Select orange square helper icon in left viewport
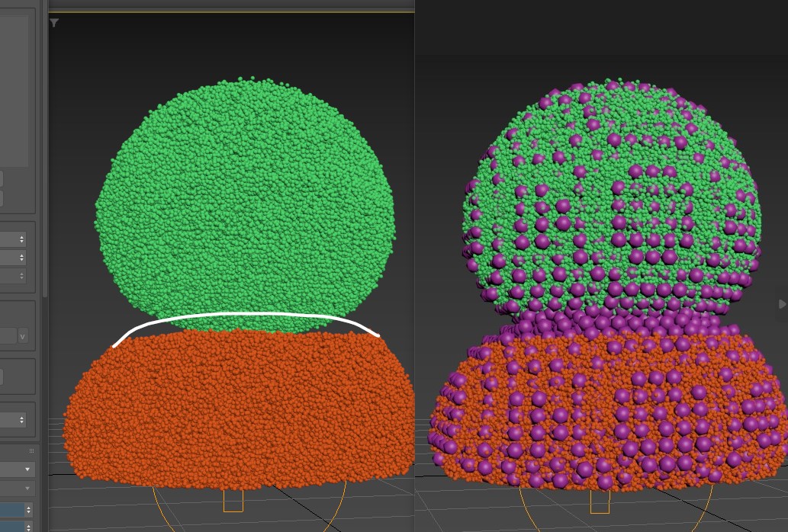788x532 pixels. (x=233, y=501)
